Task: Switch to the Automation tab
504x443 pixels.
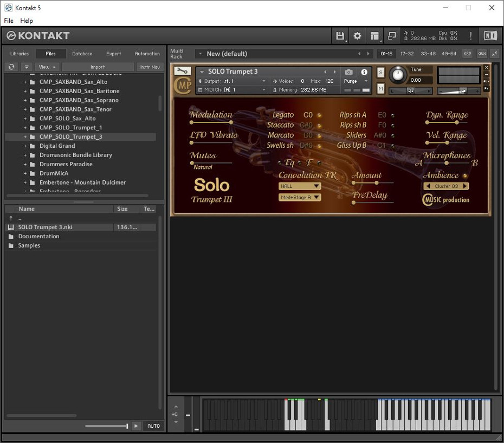Action: tap(147, 54)
